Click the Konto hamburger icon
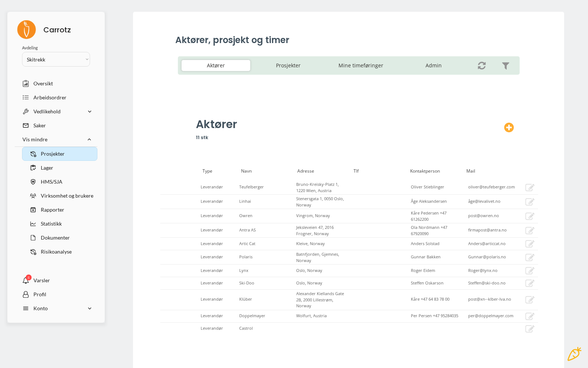 pyautogui.click(x=26, y=308)
